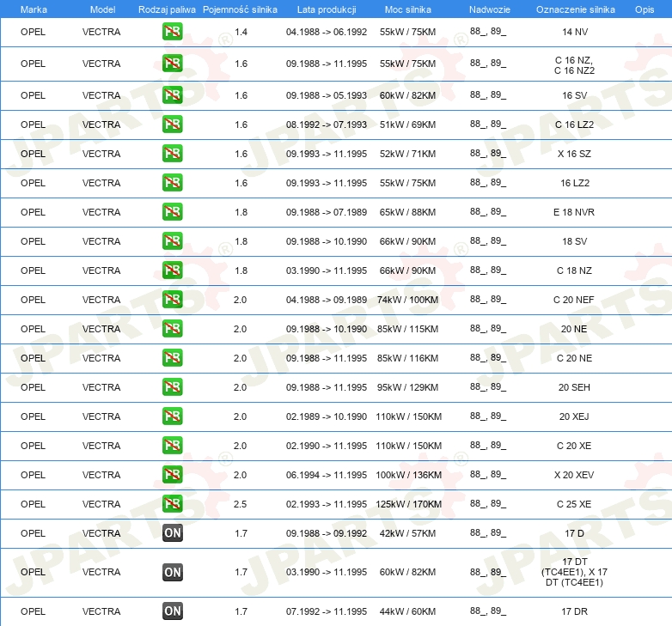Click the Nadwozie column header
The image size is (672, 626).
pos(490,9)
